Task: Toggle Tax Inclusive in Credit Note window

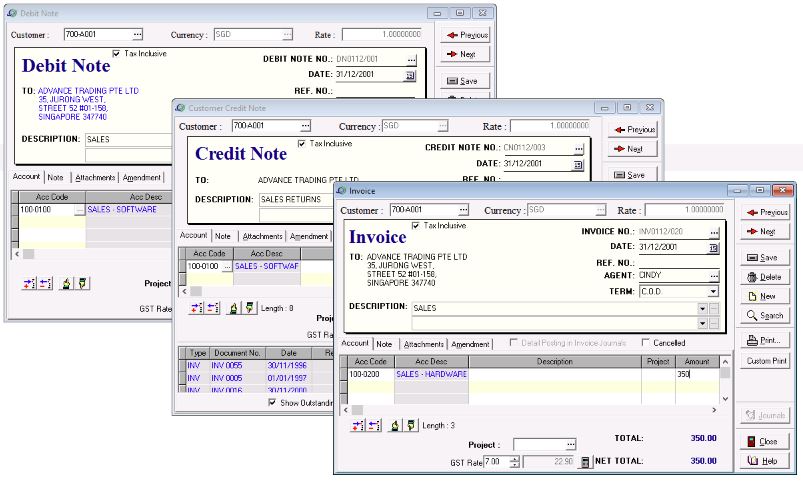Action: click(x=302, y=143)
